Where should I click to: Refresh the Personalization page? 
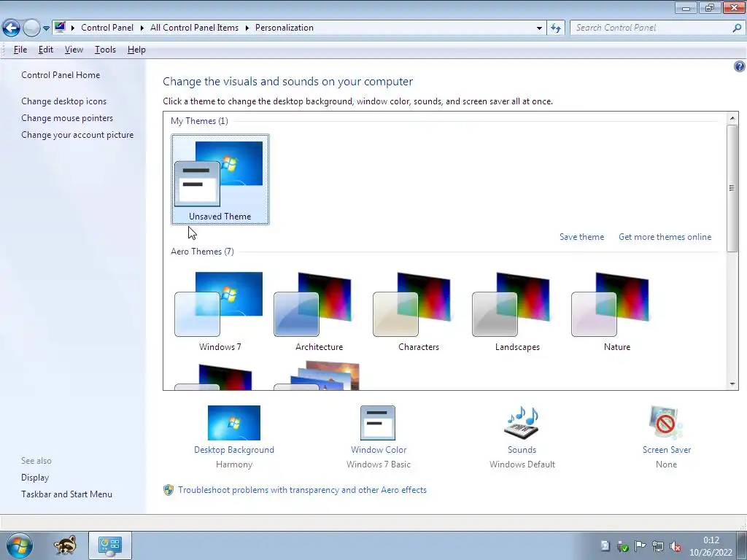tap(555, 28)
